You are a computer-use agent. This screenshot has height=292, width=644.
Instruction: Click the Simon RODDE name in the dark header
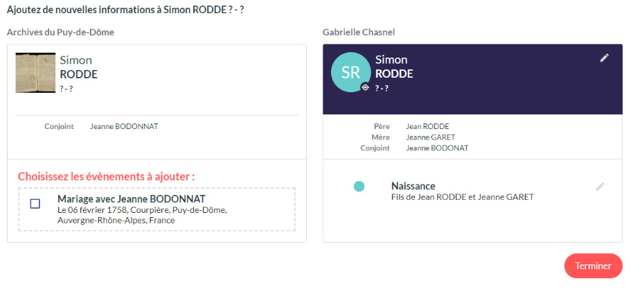click(393, 67)
